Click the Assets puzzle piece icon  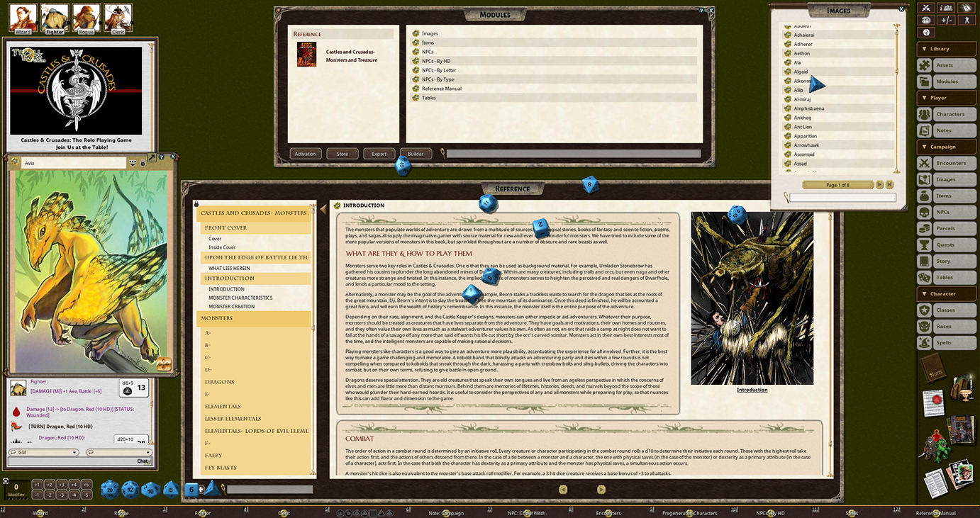coord(924,65)
